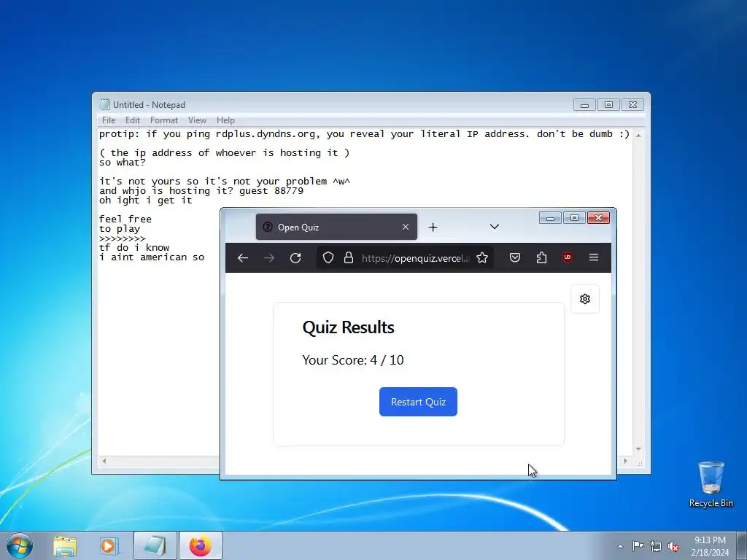Open the network tray icon

(x=656, y=546)
